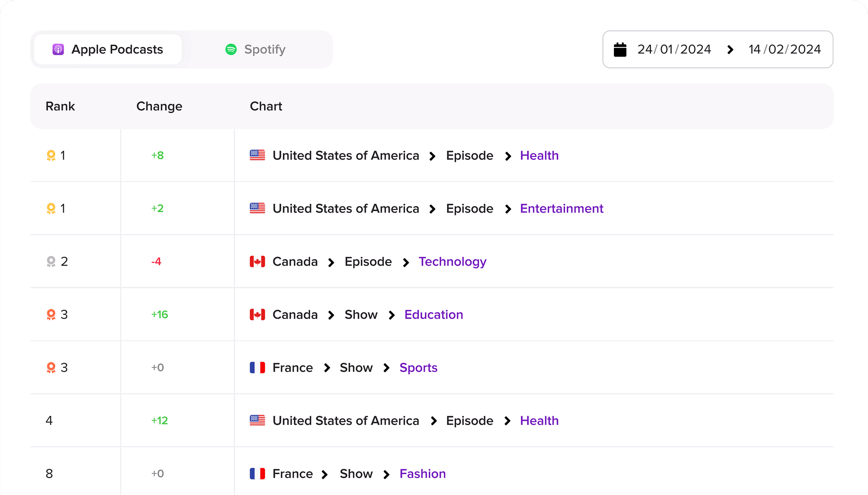
Task: Open the Entertainment chart link
Action: [561, 209]
